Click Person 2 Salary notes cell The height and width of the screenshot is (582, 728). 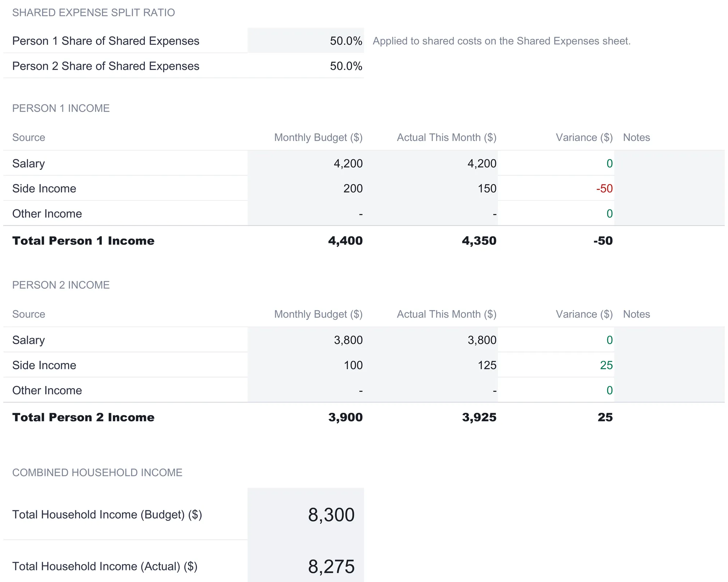[669, 340]
